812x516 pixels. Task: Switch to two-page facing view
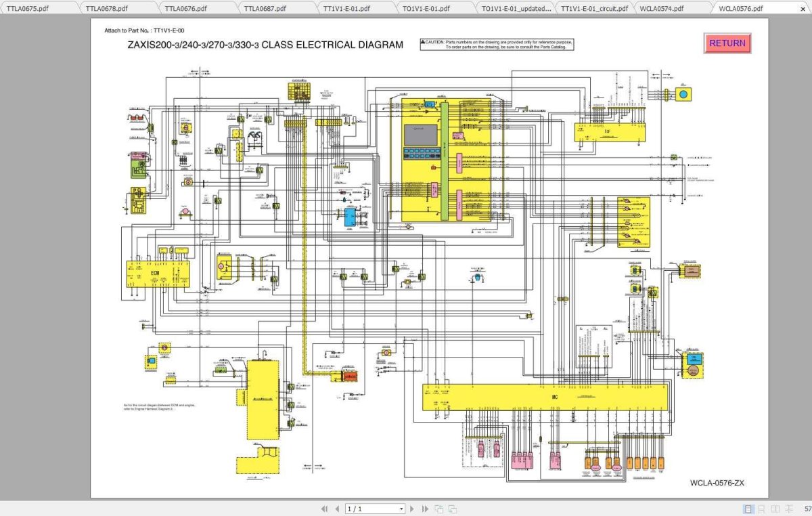click(x=775, y=509)
